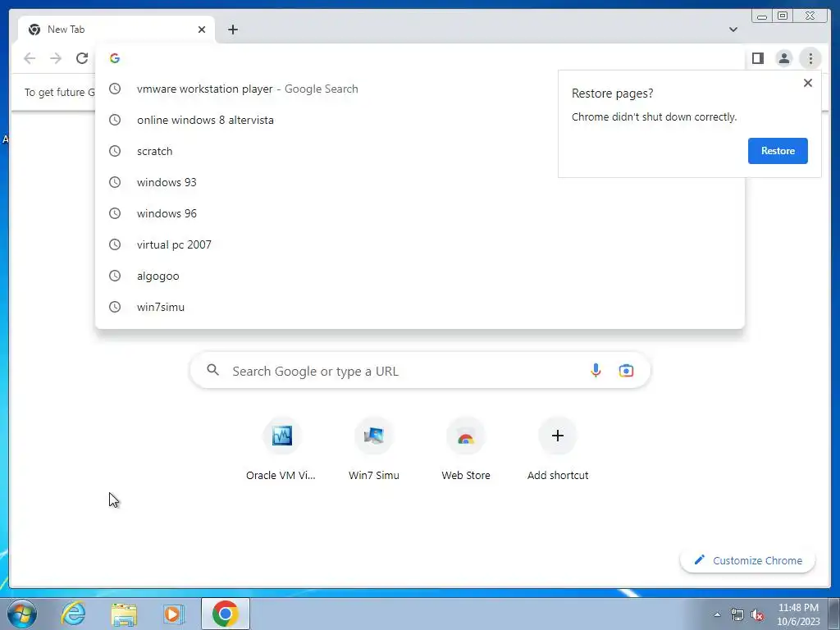Click the Google G icon in omnibox

115,58
